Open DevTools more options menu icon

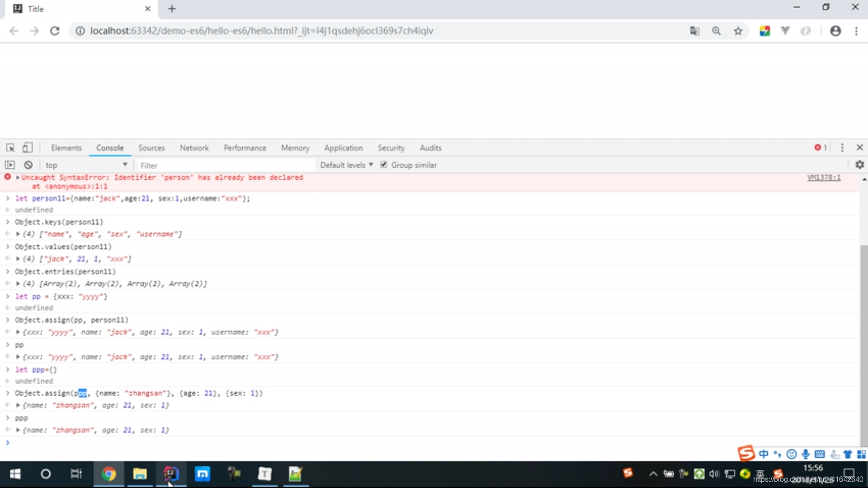pos(842,148)
